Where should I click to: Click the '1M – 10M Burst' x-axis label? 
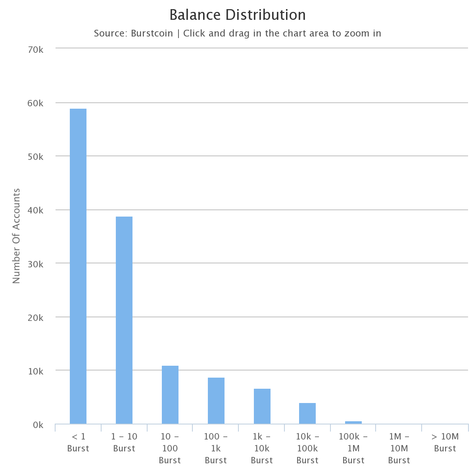point(399,448)
